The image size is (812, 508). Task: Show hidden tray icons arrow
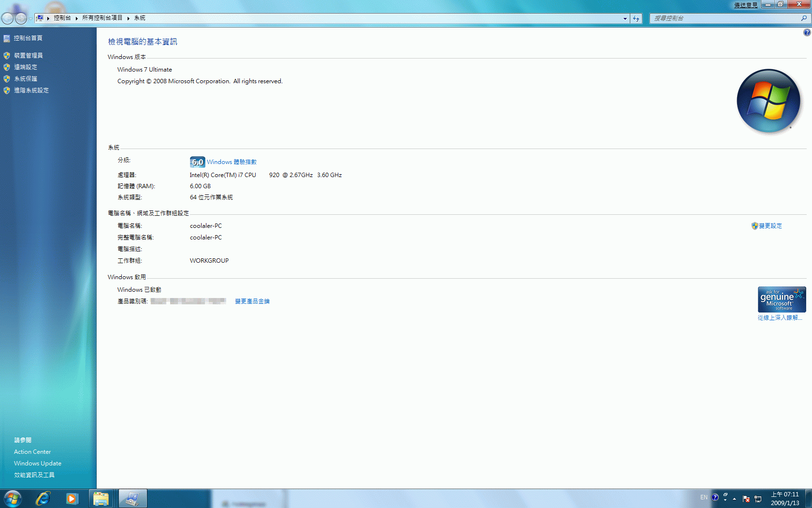(x=734, y=499)
